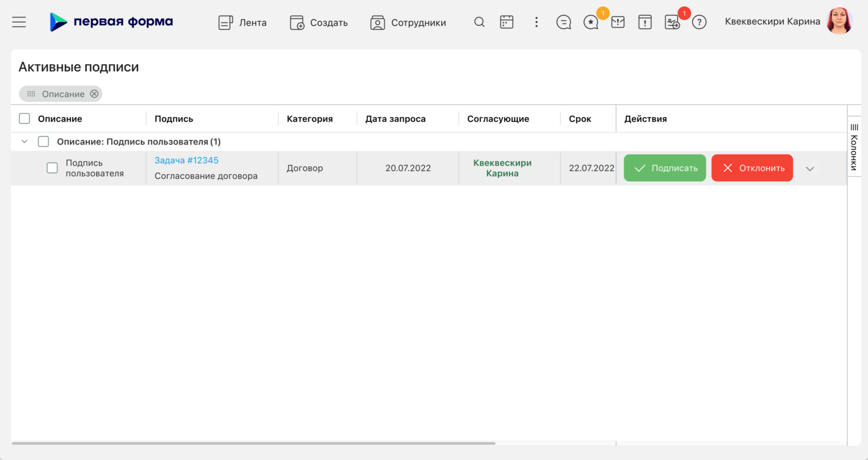This screenshot has width=868, height=460.
Task: Click the horizontal scrollbar below the table
Action: (254, 443)
